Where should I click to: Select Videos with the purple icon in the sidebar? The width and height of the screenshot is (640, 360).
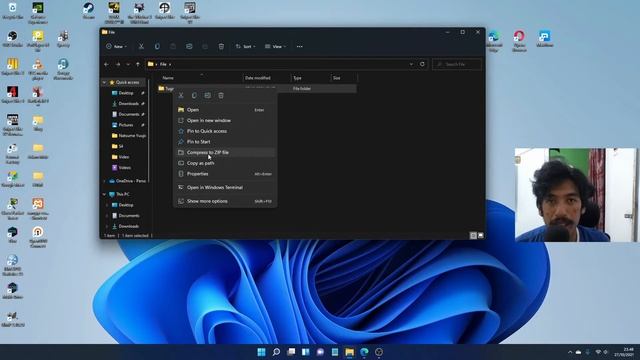point(122,167)
